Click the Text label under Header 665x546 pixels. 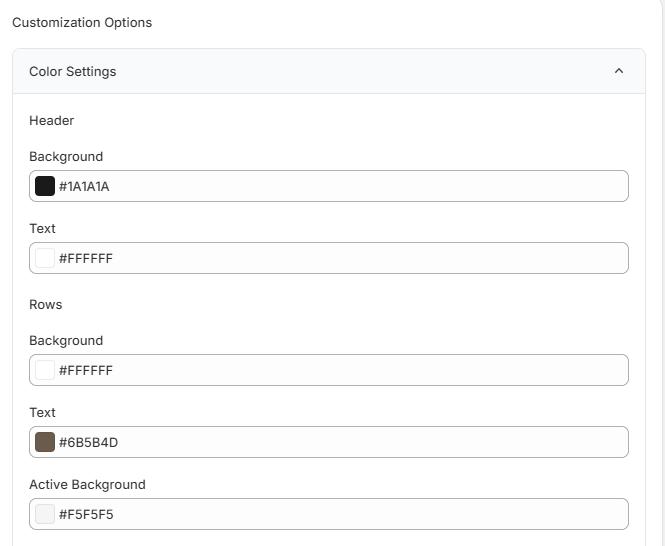pos(42,229)
